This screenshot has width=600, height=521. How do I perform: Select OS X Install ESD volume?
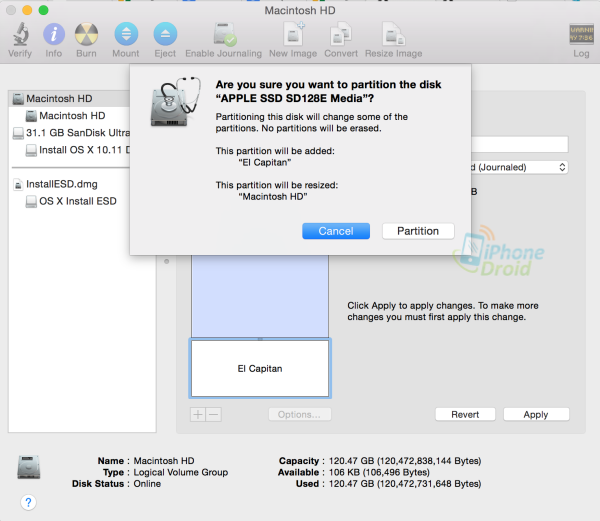(77, 201)
